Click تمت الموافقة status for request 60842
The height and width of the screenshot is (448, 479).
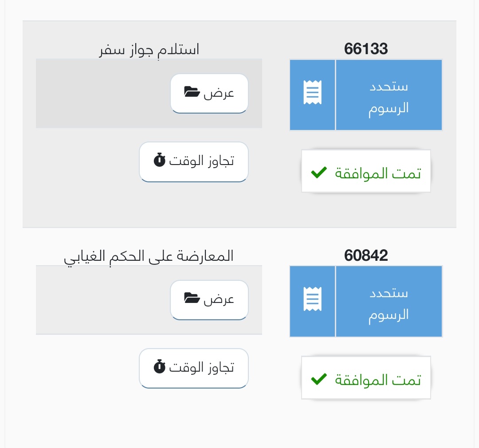[x=366, y=378]
